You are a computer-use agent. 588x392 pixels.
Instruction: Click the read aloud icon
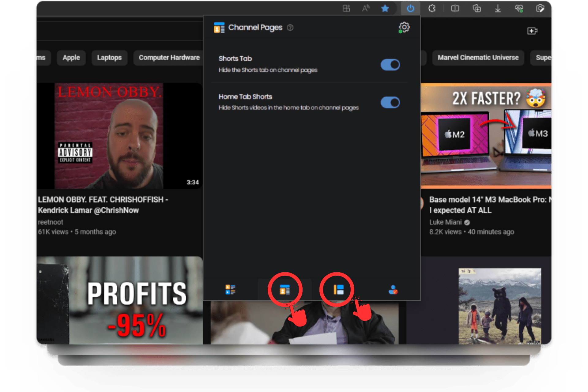[x=366, y=9]
